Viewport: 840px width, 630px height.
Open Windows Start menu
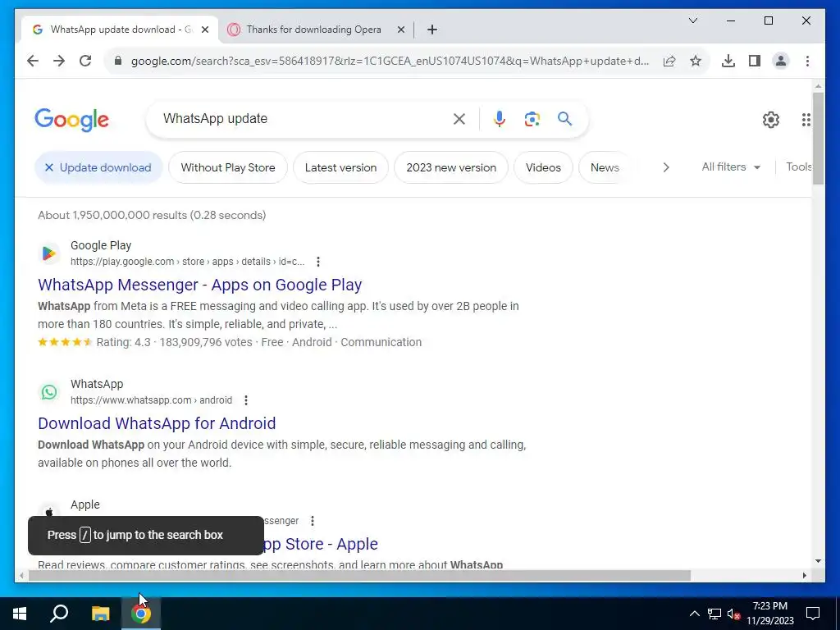click(x=20, y=614)
